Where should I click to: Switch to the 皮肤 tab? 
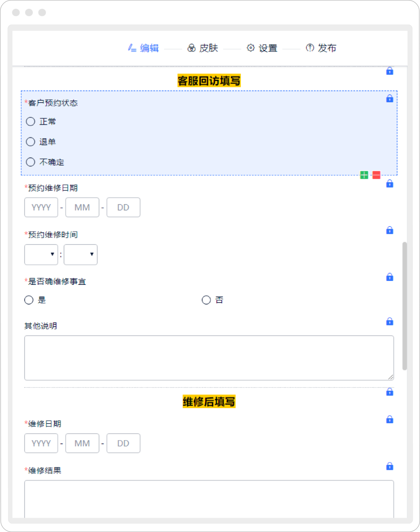point(203,48)
